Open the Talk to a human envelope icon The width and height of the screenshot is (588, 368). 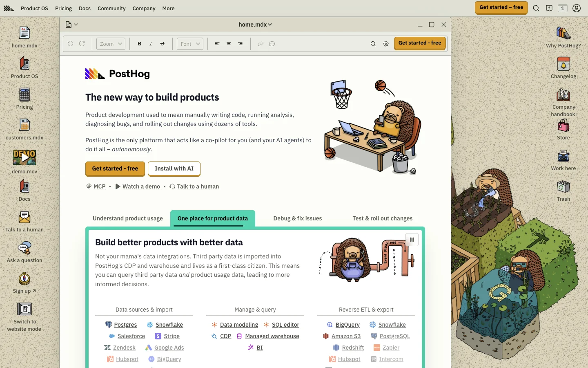(x=24, y=218)
